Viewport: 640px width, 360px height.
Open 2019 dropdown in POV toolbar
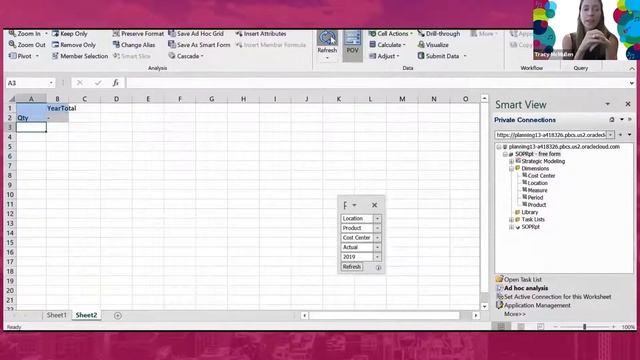coord(377,257)
